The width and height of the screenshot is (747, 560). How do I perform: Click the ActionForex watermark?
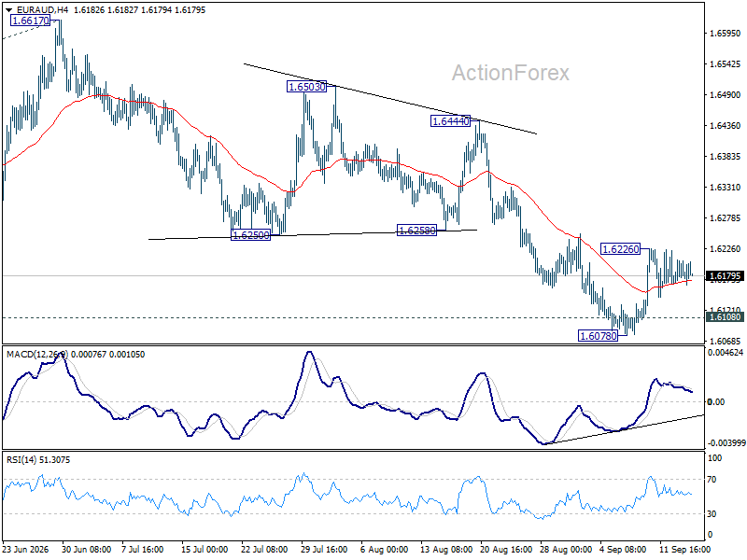click(510, 73)
